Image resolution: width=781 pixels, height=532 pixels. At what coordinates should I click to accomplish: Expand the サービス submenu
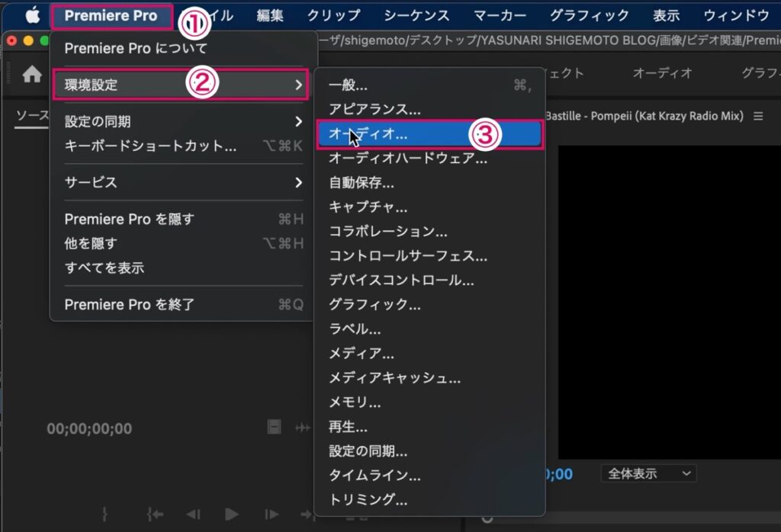(183, 182)
